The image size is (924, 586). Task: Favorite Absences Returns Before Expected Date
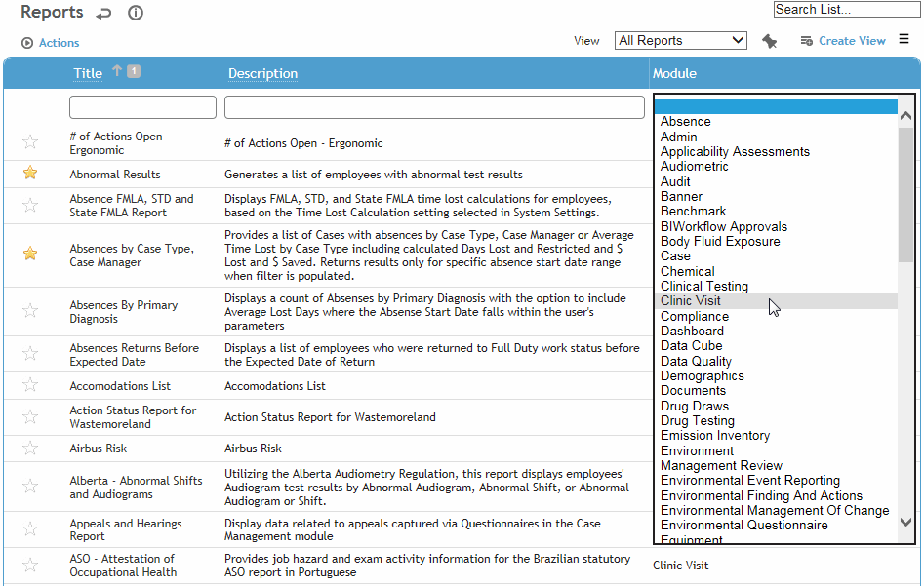point(30,353)
